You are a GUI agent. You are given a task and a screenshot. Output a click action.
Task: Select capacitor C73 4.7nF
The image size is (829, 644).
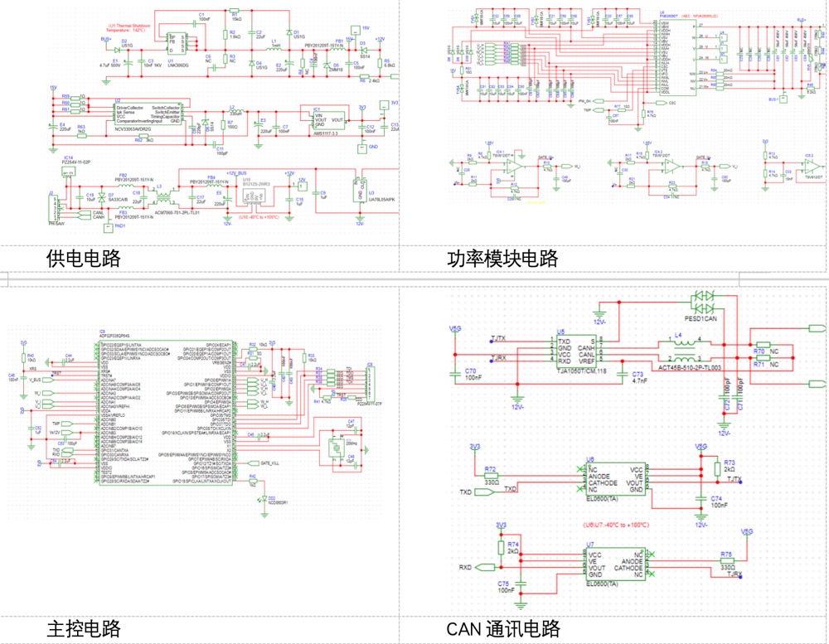[x=623, y=373]
